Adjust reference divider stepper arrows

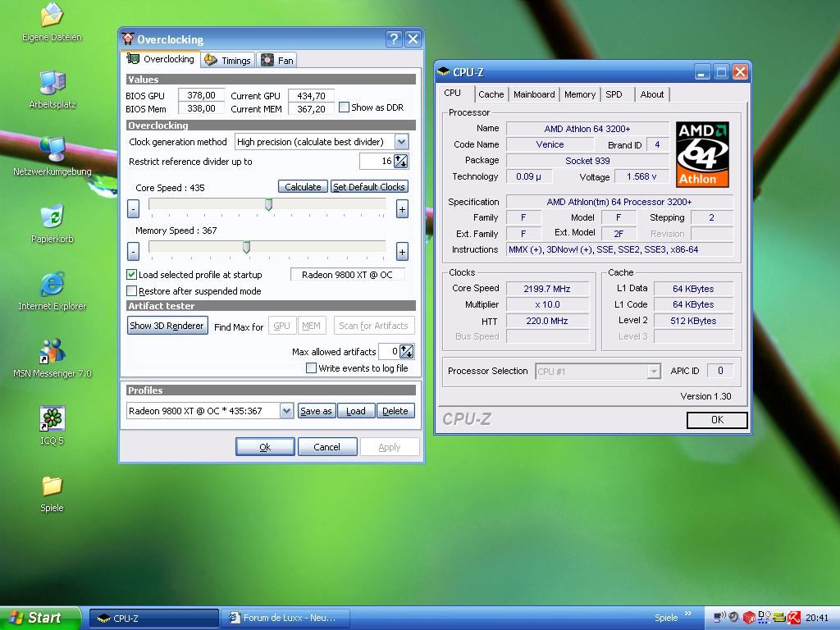[x=400, y=161]
